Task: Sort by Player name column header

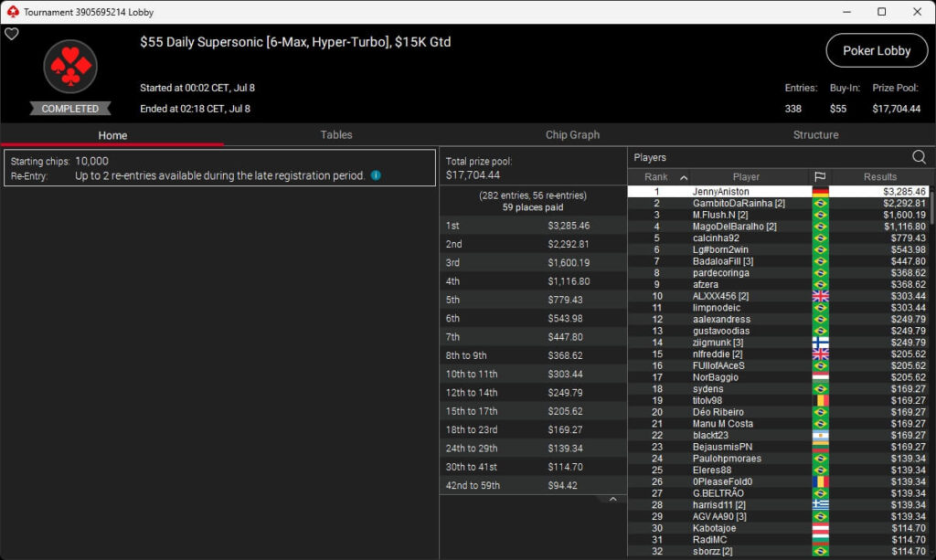Action: point(746,177)
